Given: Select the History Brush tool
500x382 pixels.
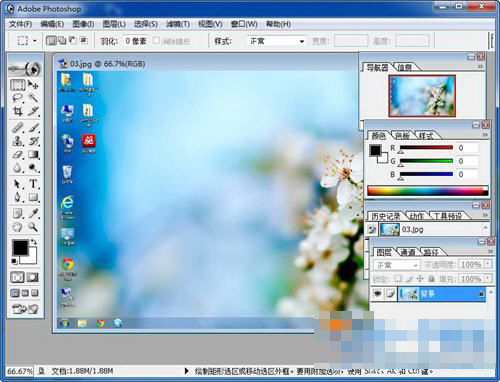Looking at the screenshot, I should point(33,141).
